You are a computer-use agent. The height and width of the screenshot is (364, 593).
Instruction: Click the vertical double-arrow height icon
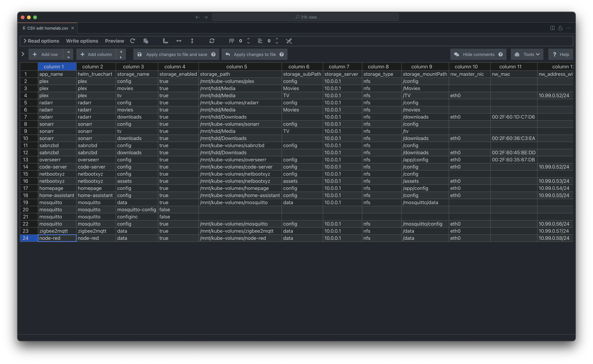192,41
